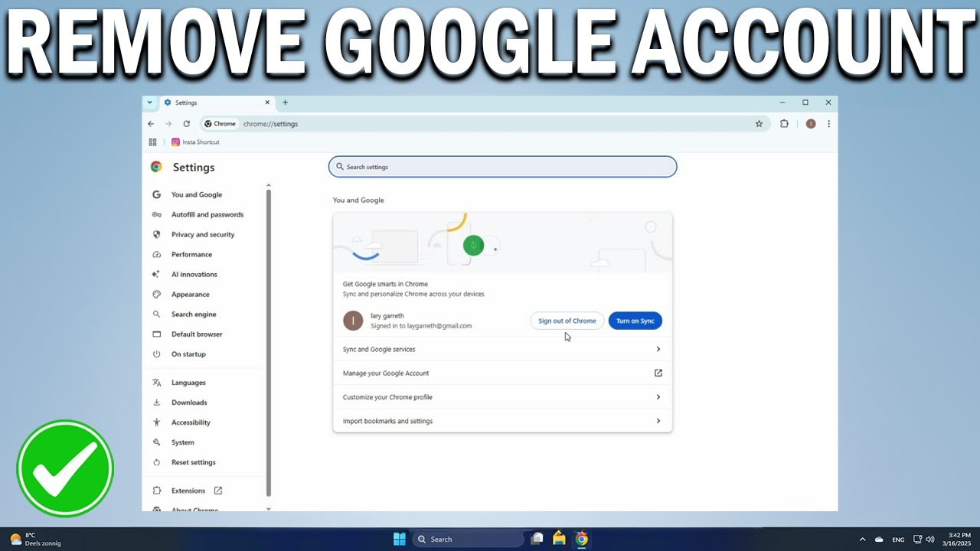Screen dimensions: 980x551
Task: Go to On startup settings
Action: (188, 354)
